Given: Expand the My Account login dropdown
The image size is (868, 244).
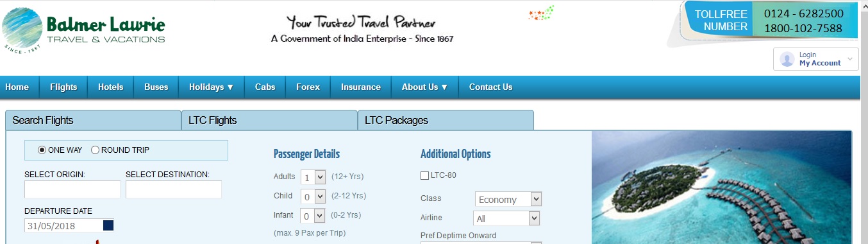Looking at the screenshot, I should [816, 59].
